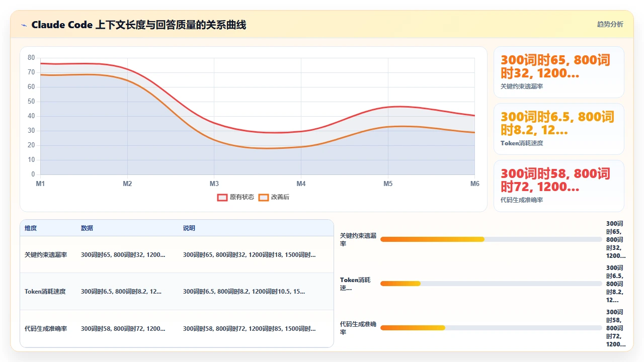Click the truncated "Token消耗速..." label left of its progress bar
This screenshot has height=362, width=644.
click(x=355, y=284)
